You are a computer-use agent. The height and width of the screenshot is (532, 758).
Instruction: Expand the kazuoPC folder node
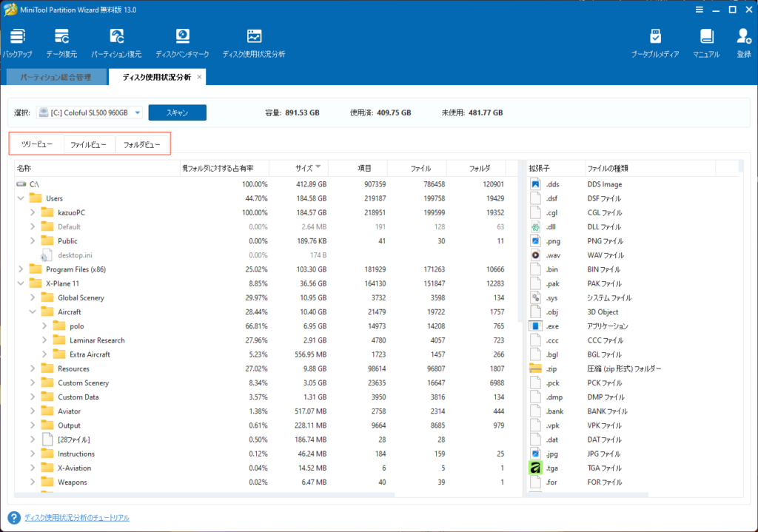point(33,212)
